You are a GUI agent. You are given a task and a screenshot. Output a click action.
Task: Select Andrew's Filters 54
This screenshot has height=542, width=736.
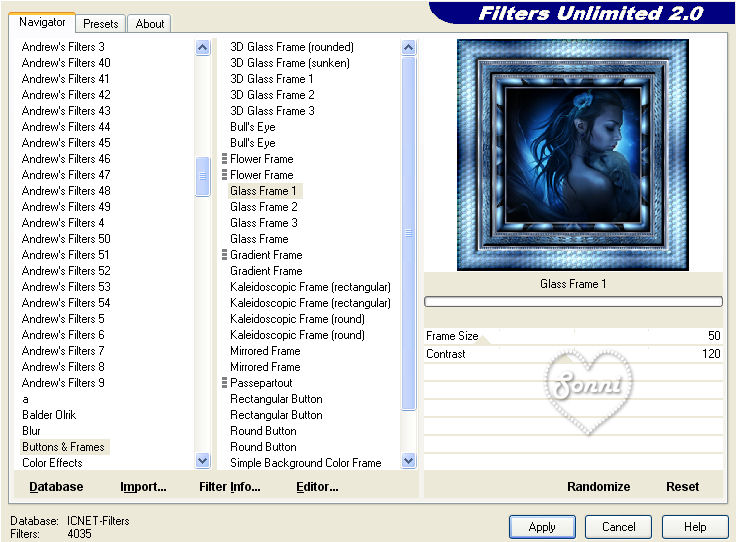[x=66, y=303]
